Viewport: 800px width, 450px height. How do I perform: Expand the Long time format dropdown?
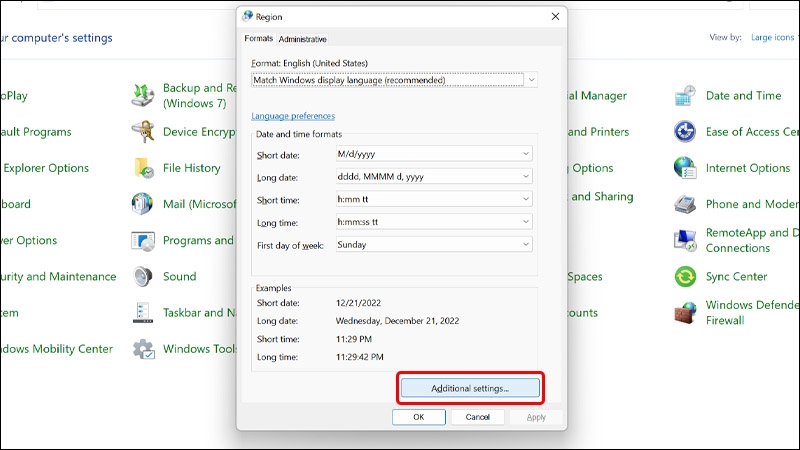tap(526, 222)
